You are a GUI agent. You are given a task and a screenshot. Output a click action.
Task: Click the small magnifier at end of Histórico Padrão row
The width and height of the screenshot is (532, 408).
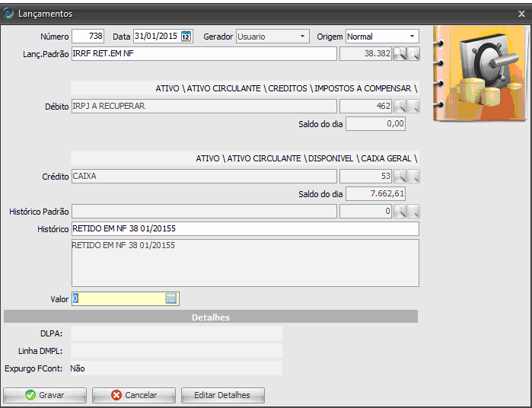coord(413,211)
